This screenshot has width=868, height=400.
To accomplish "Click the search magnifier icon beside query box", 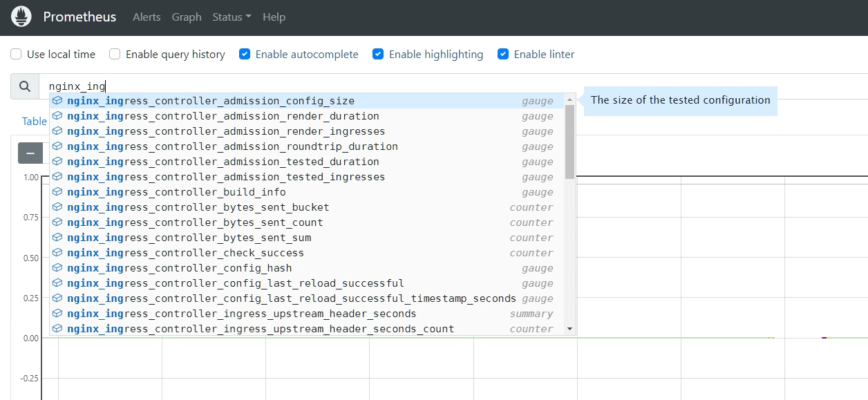I will click(x=25, y=86).
